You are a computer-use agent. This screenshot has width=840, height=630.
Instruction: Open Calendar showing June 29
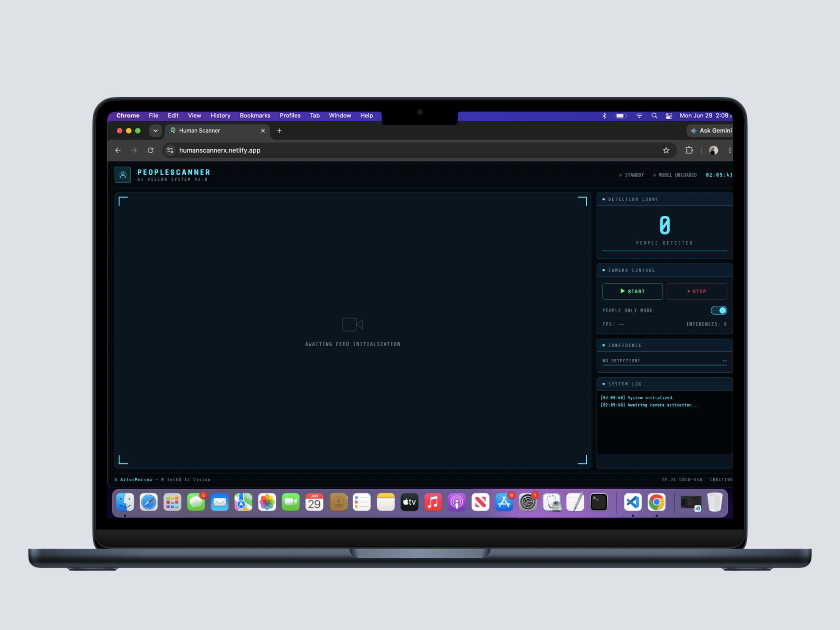click(x=314, y=502)
